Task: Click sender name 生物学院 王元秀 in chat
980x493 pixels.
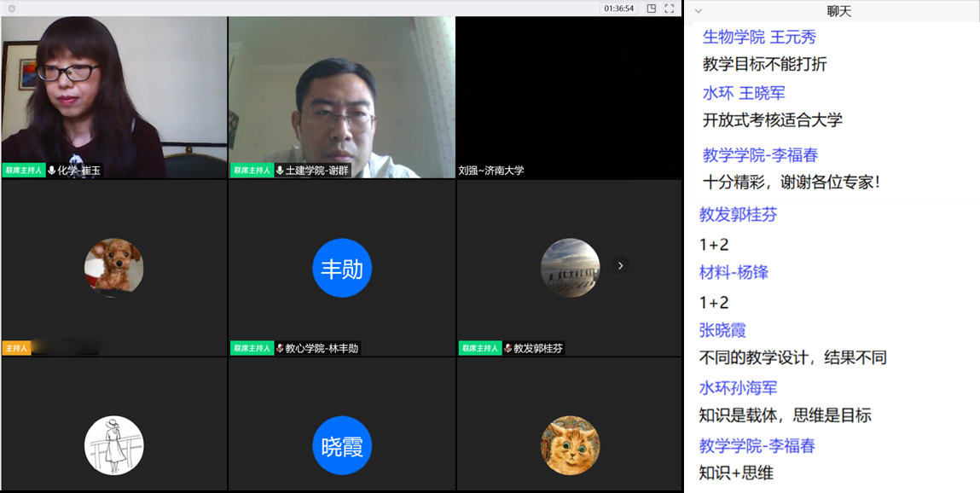Action: [x=759, y=37]
